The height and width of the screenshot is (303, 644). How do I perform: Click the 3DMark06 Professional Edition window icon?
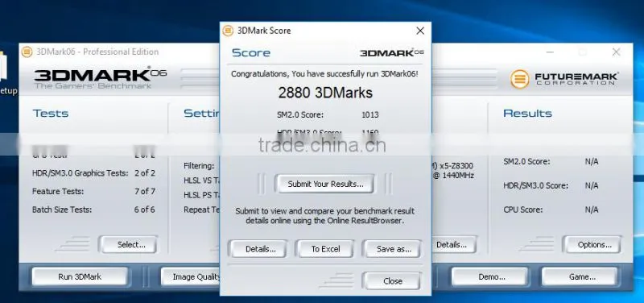tap(27, 52)
